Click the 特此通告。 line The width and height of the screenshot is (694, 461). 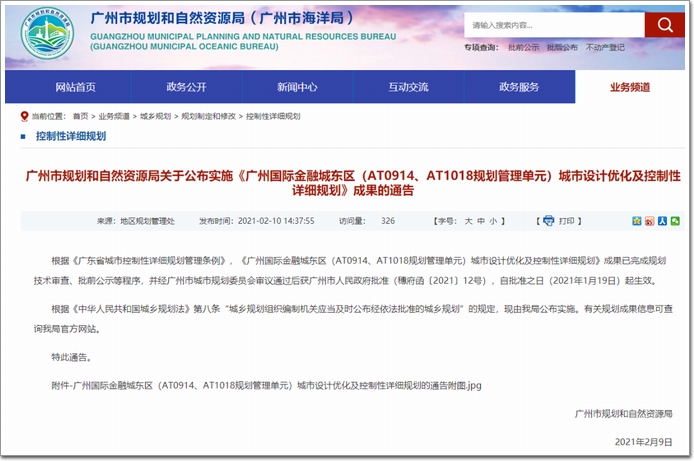point(72,357)
